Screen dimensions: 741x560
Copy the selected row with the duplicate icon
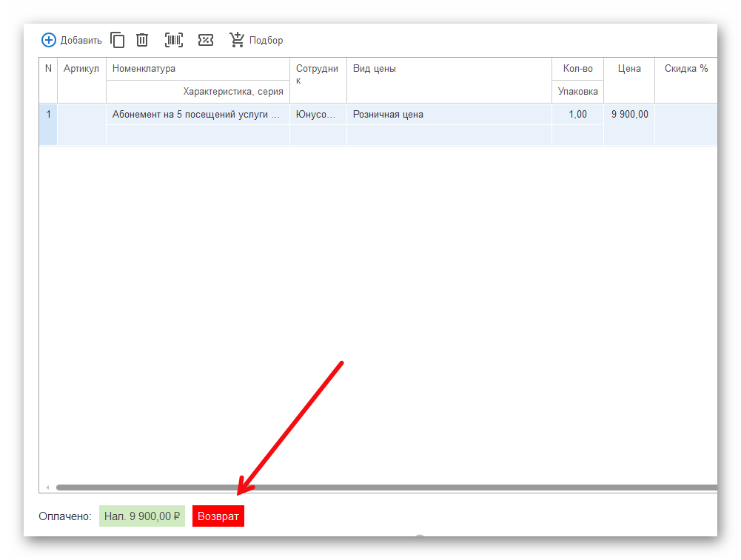pyautogui.click(x=117, y=40)
